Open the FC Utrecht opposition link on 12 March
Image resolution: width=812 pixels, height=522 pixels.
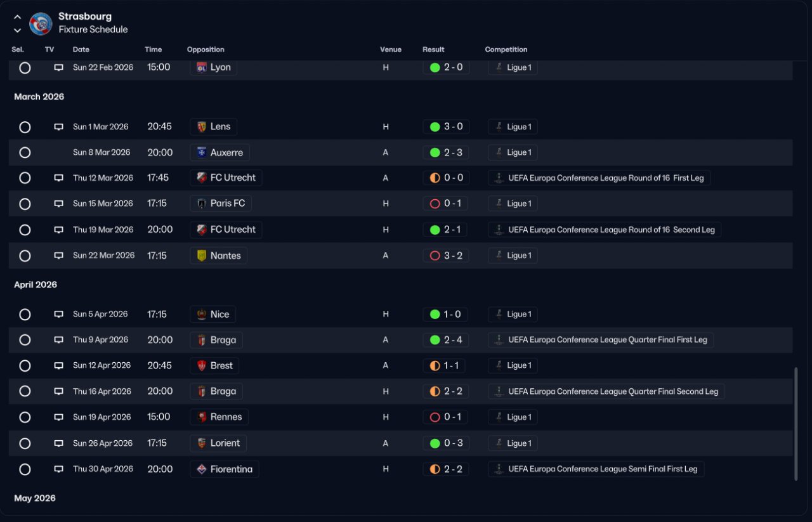pyautogui.click(x=226, y=178)
